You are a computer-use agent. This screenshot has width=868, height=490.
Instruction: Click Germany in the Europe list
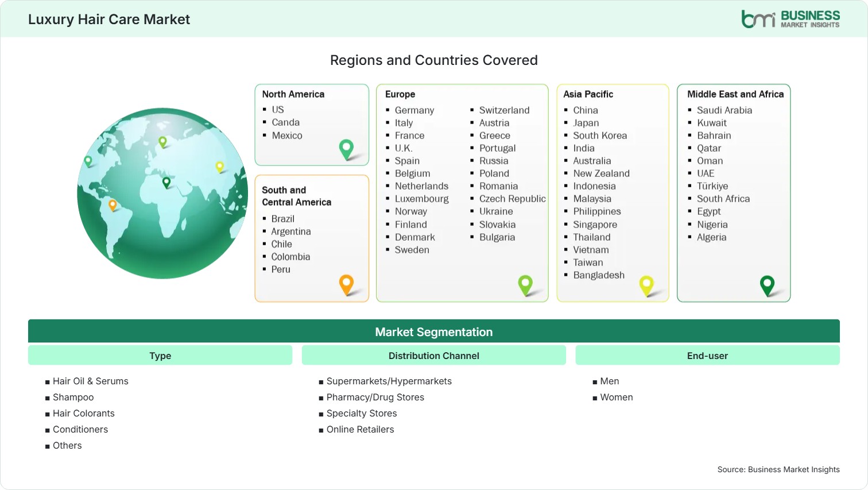[414, 110]
